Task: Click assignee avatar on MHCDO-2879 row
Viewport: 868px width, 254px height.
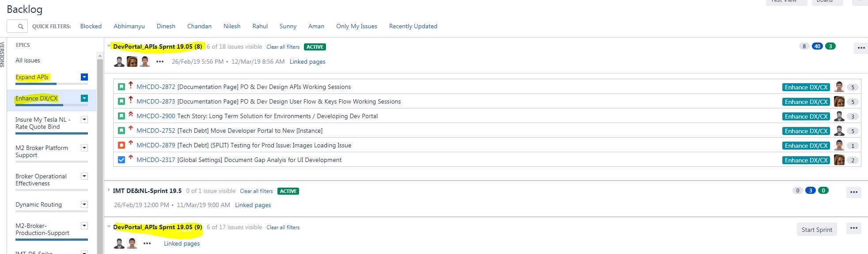Action: [839, 145]
